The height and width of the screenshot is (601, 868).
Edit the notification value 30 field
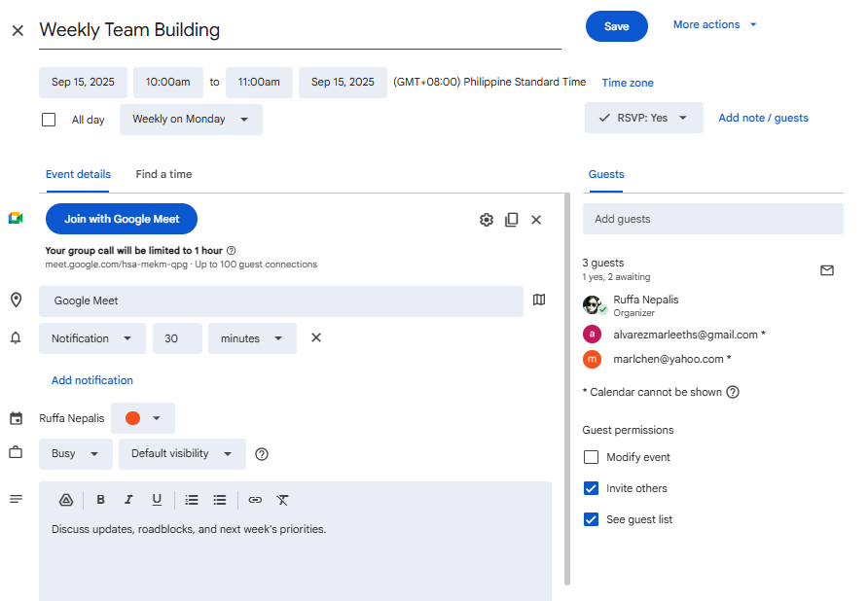tap(177, 338)
